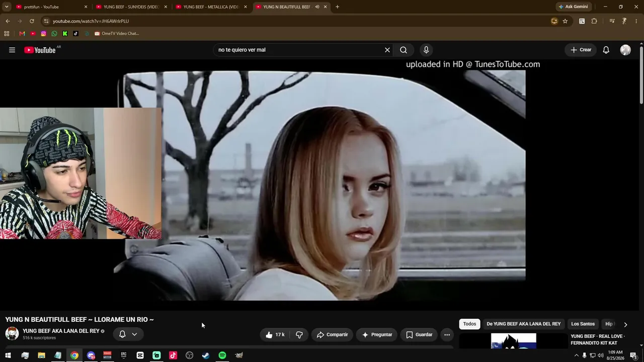Viewport: 644px width, 362px height.
Task: Open the more actions three-dot menu
Action: pos(447,335)
